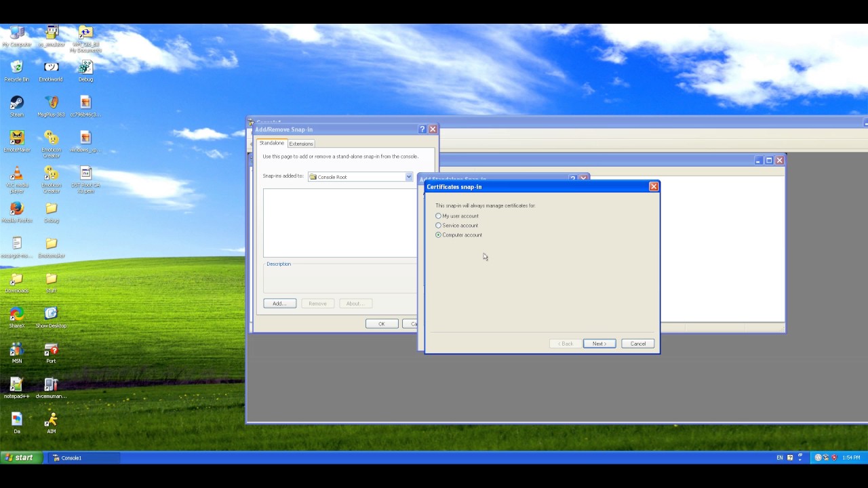Click OK in Add/Remove Snap-in dialog
This screenshot has width=868, height=488.
[x=382, y=323]
